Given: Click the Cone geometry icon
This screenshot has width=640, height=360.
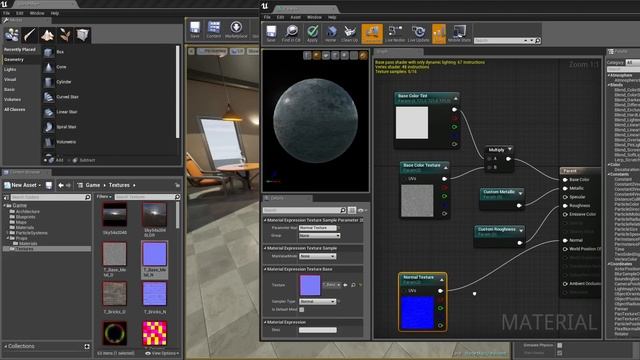Looking at the screenshot, I should [49, 67].
